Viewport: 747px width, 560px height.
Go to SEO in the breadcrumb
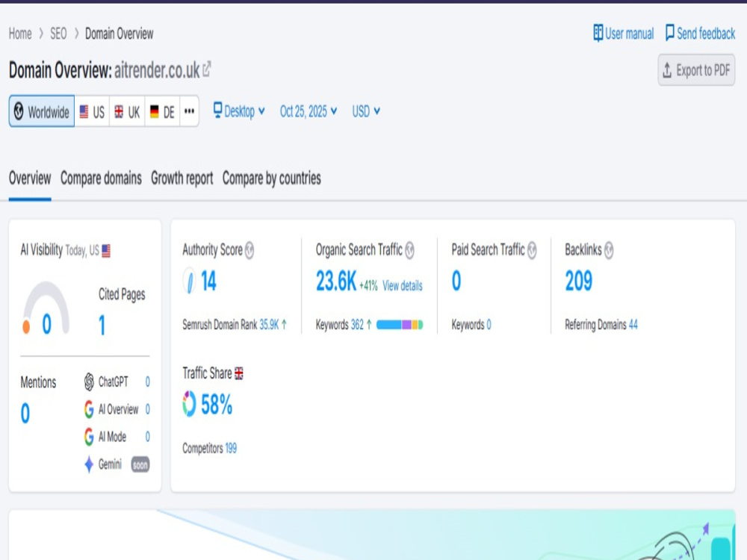click(58, 34)
